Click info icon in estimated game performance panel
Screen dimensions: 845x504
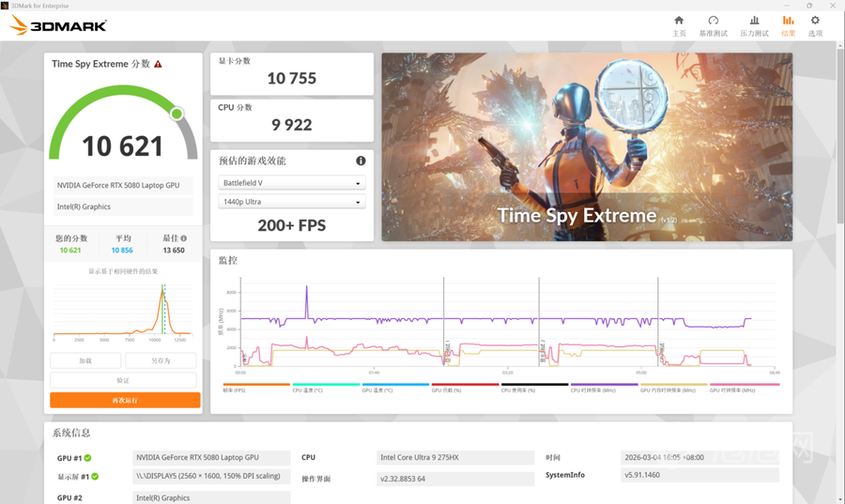(x=361, y=160)
